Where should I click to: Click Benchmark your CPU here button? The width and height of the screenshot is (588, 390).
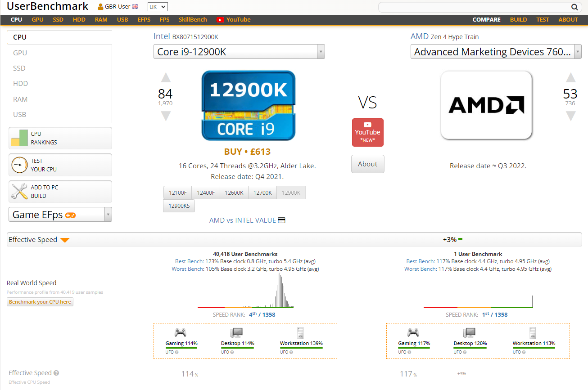[x=40, y=302]
